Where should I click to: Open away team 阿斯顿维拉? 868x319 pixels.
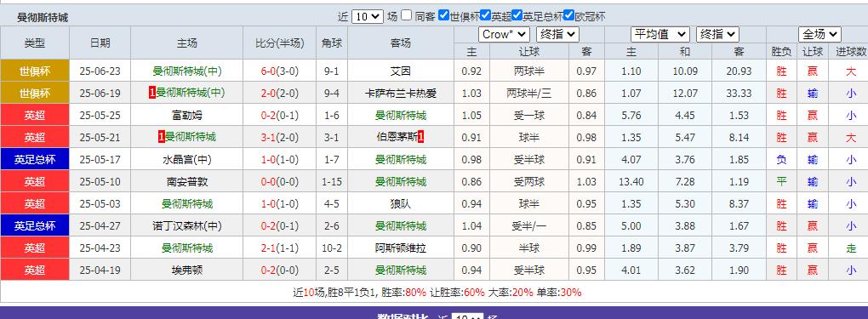(x=401, y=248)
